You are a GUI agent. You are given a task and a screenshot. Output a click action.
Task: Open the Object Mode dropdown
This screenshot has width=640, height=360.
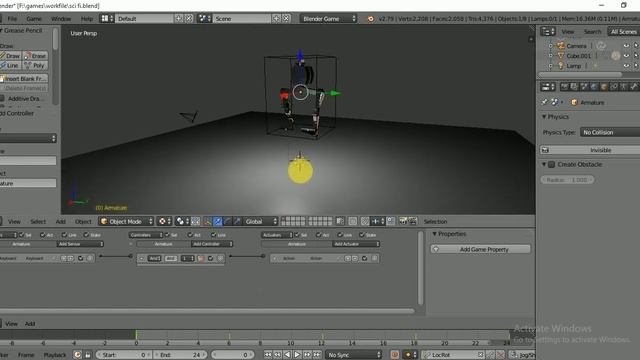(126, 221)
